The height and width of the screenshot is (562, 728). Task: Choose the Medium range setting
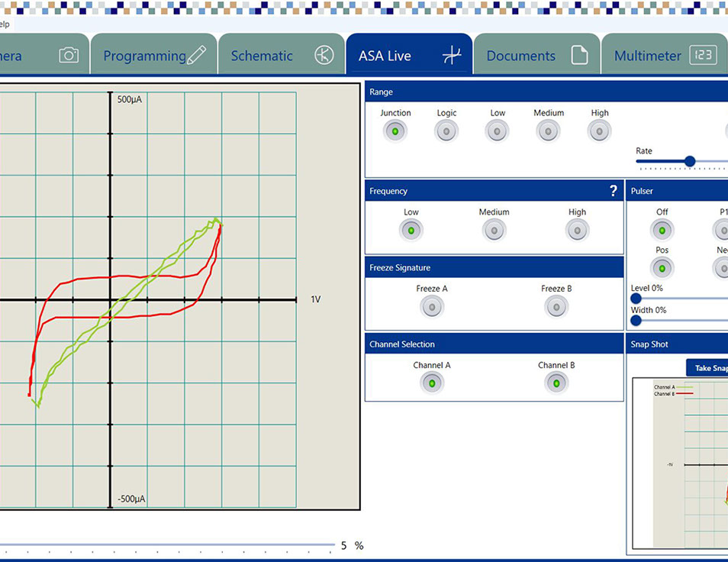click(549, 131)
